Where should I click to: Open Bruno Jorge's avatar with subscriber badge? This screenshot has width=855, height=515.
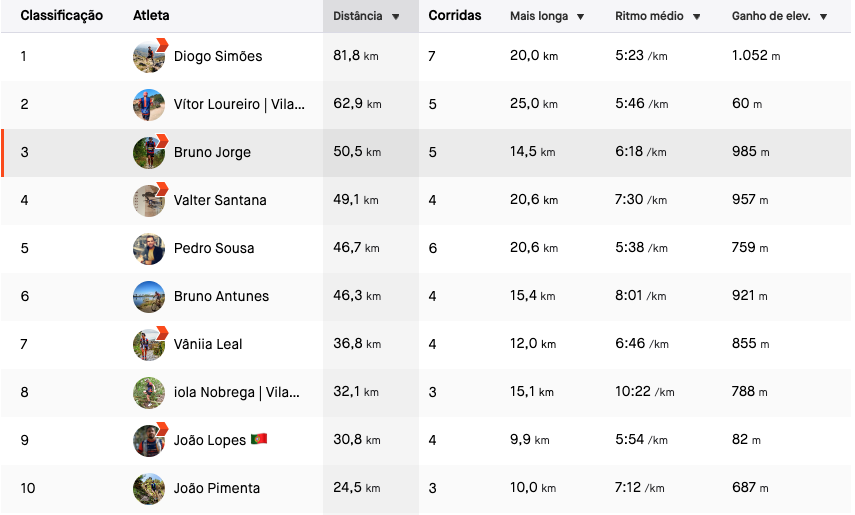149,152
